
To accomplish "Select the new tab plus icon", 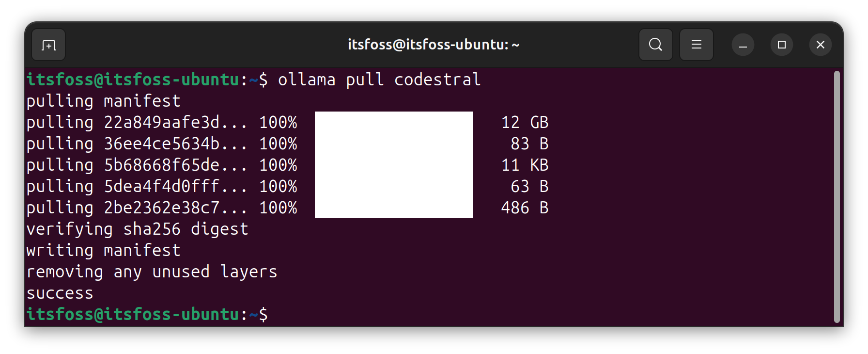I will (x=48, y=44).
